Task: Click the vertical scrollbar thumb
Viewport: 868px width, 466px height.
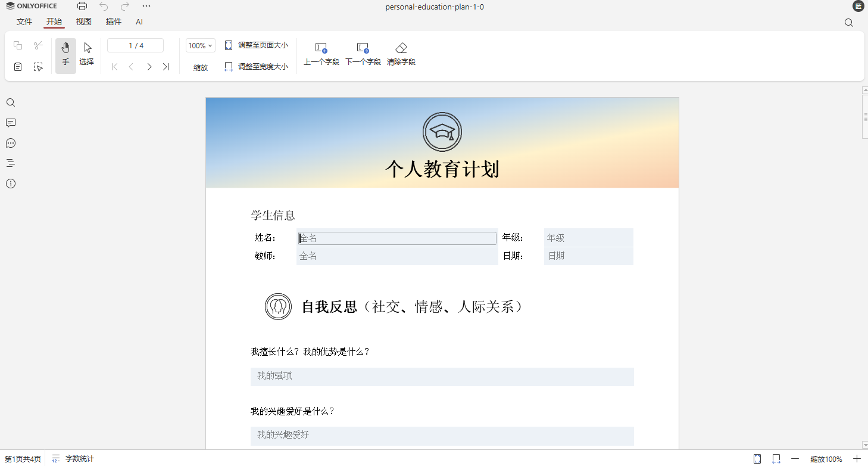Action: (865, 117)
